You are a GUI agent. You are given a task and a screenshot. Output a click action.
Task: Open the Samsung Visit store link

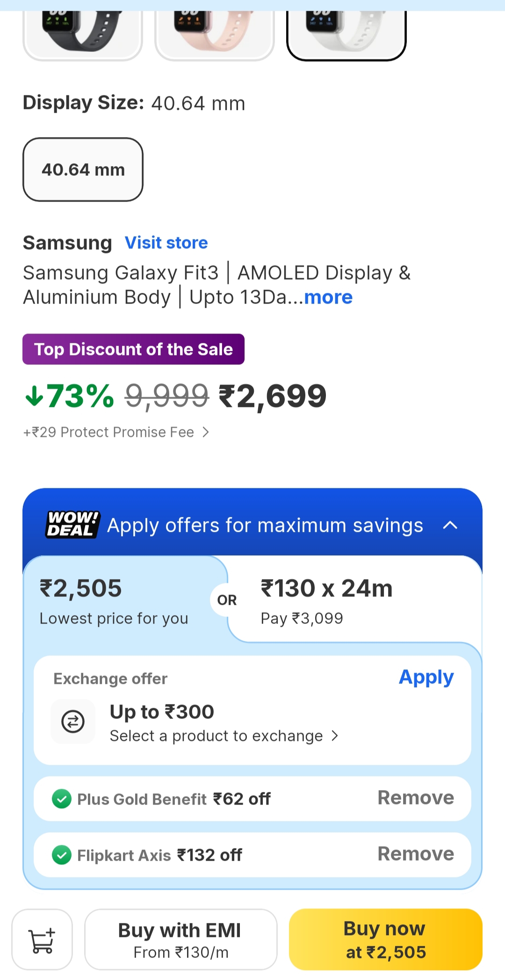pos(166,243)
